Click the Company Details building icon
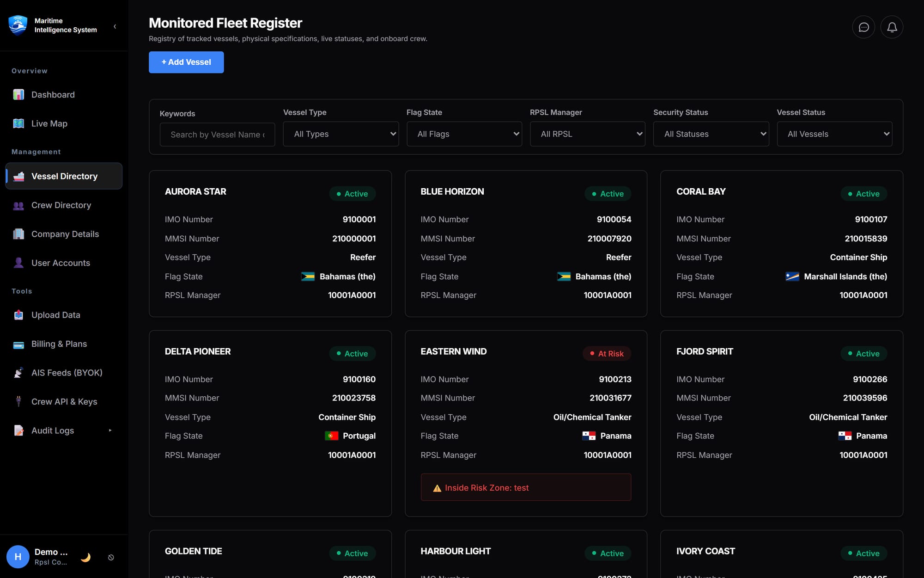Image resolution: width=924 pixels, height=578 pixels. (x=18, y=234)
